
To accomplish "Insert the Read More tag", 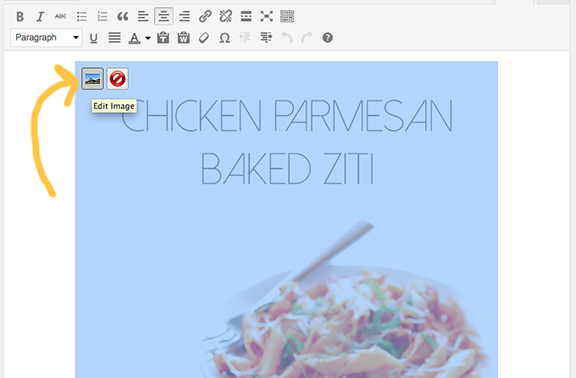I will [246, 17].
